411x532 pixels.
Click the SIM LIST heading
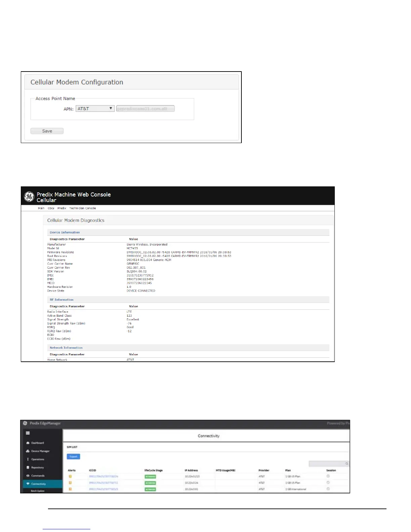pyautogui.click(x=72, y=447)
